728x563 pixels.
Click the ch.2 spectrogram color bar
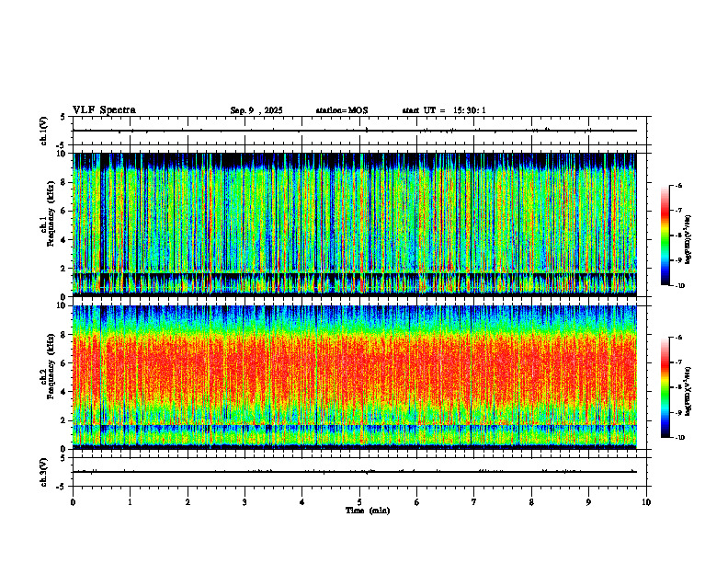(665, 387)
